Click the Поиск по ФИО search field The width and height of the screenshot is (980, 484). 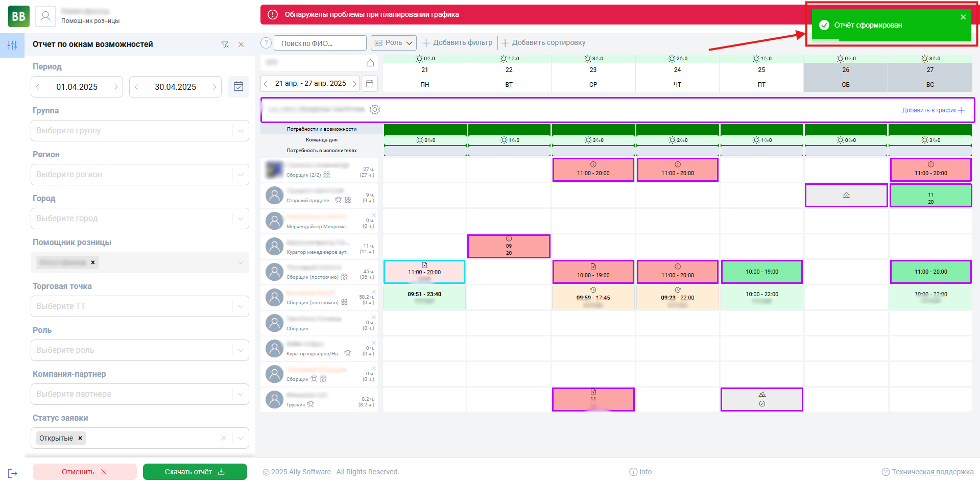(x=320, y=43)
